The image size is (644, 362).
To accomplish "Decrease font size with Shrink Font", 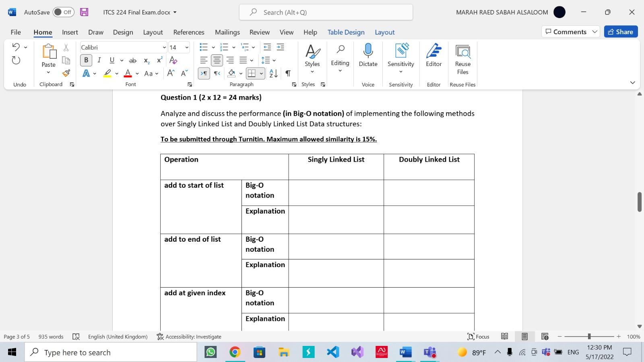I will click(x=184, y=73).
